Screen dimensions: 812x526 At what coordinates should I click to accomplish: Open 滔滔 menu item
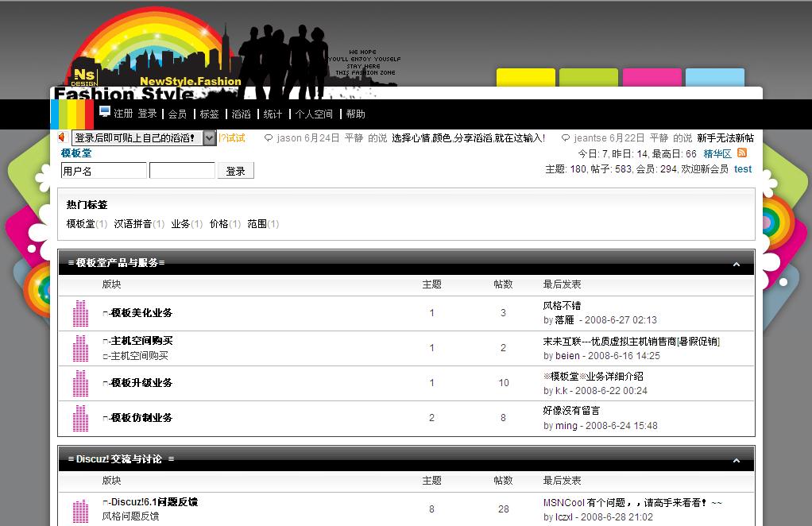tap(241, 114)
